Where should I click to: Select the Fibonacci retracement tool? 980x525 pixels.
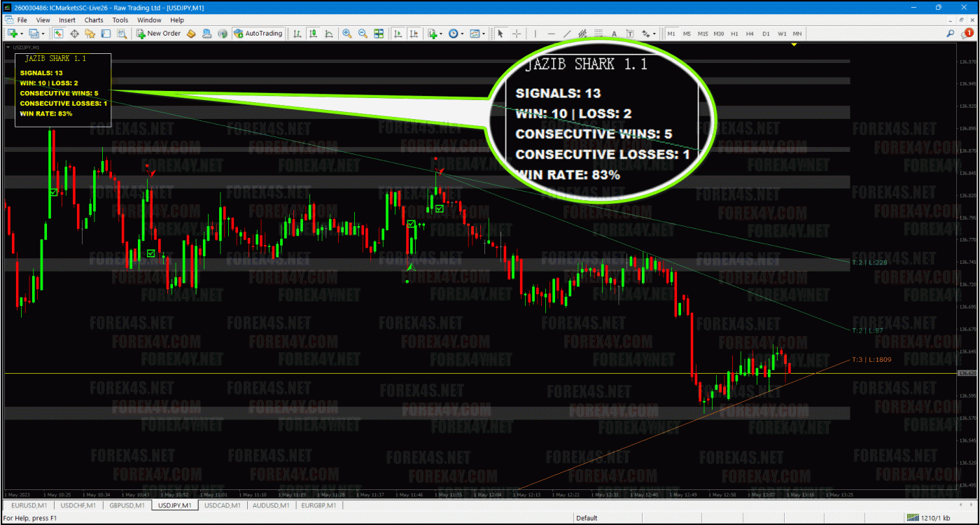point(597,34)
